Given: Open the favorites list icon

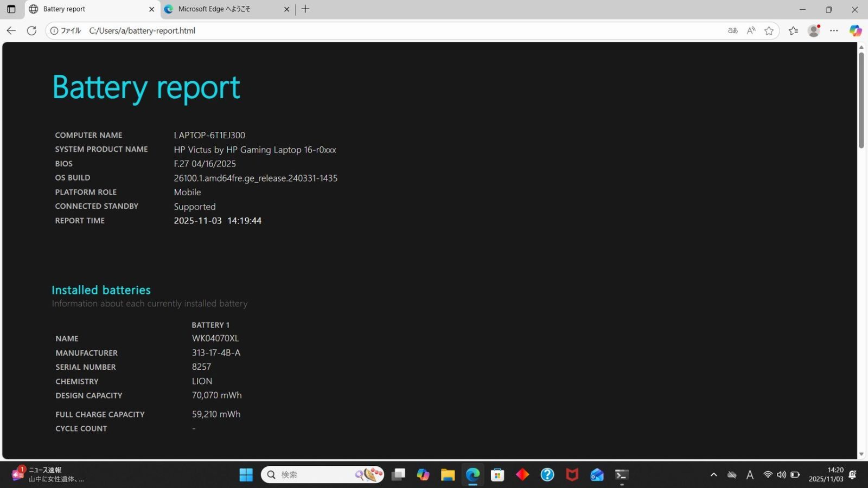Looking at the screenshot, I should [793, 31].
